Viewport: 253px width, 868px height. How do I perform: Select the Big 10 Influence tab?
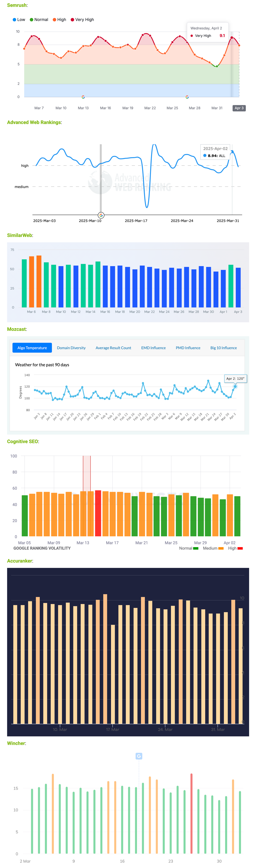click(x=224, y=348)
